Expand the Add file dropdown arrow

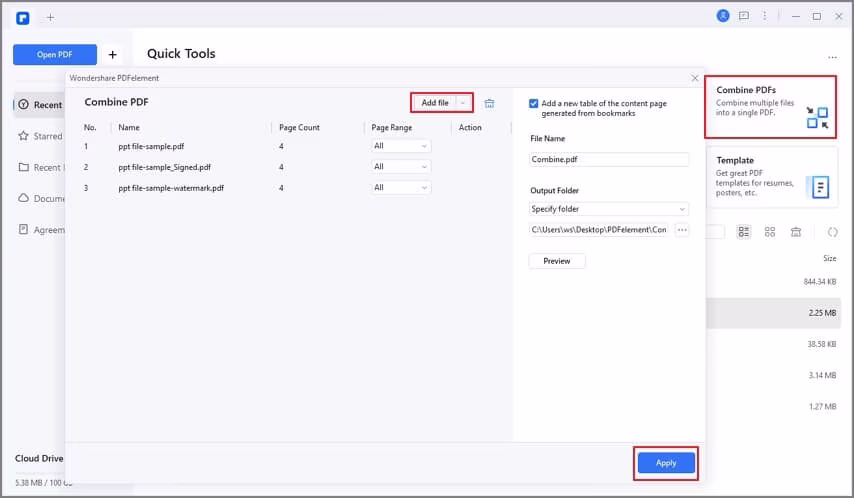463,103
